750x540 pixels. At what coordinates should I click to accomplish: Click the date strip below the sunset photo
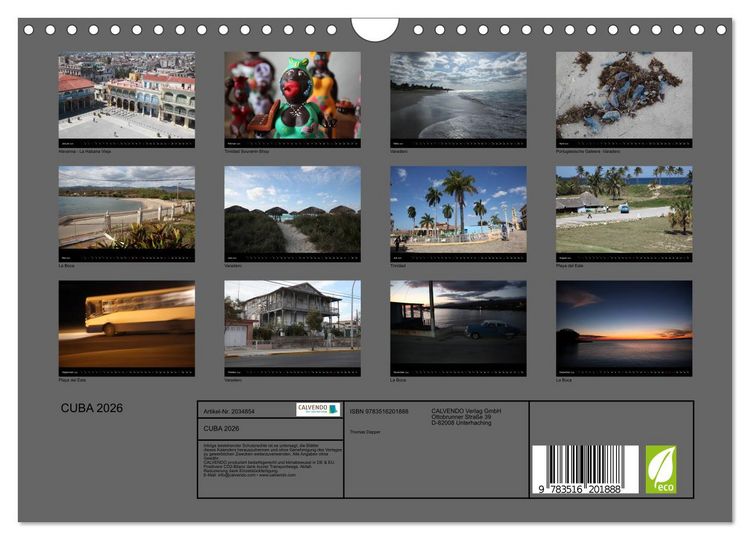pyautogui.click(x=624, y=372)
